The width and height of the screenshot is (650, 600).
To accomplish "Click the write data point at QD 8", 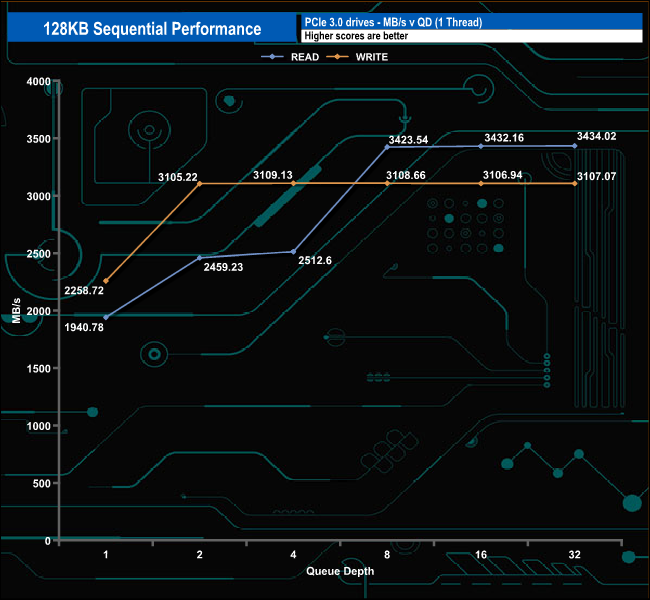I will 387,183.
